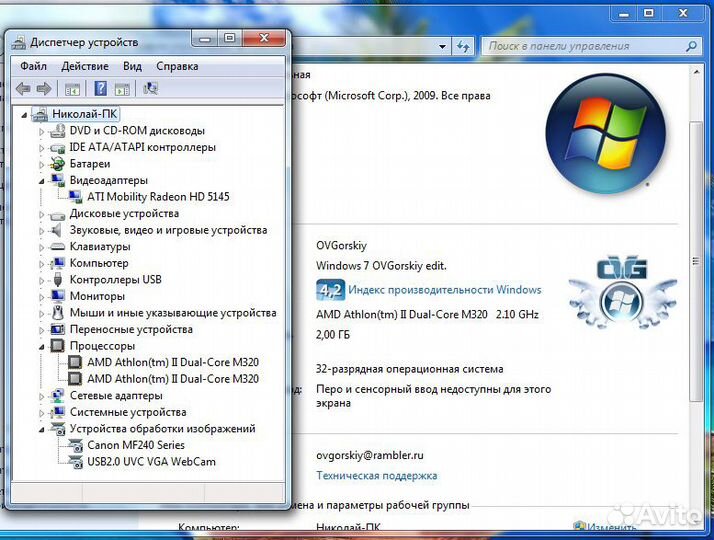Minimize the Диспетчер устройств window

click(204, 39)
